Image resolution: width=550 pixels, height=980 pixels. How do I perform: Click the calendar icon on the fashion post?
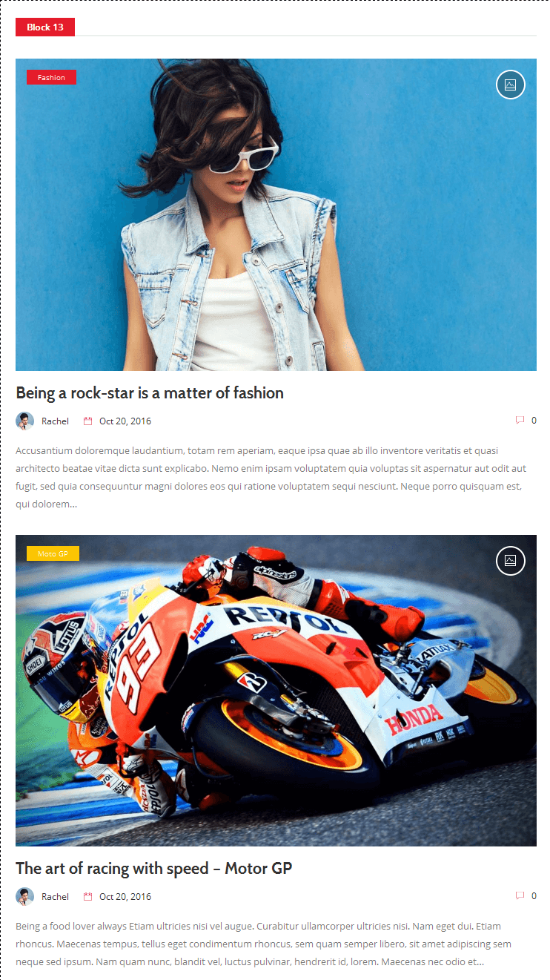tap(88, 421)
